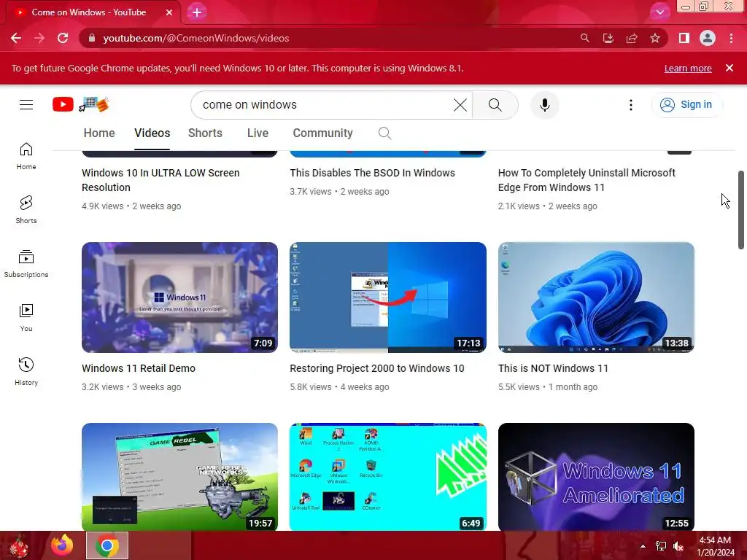
Task: Open the Community tab
Action: 322,133
